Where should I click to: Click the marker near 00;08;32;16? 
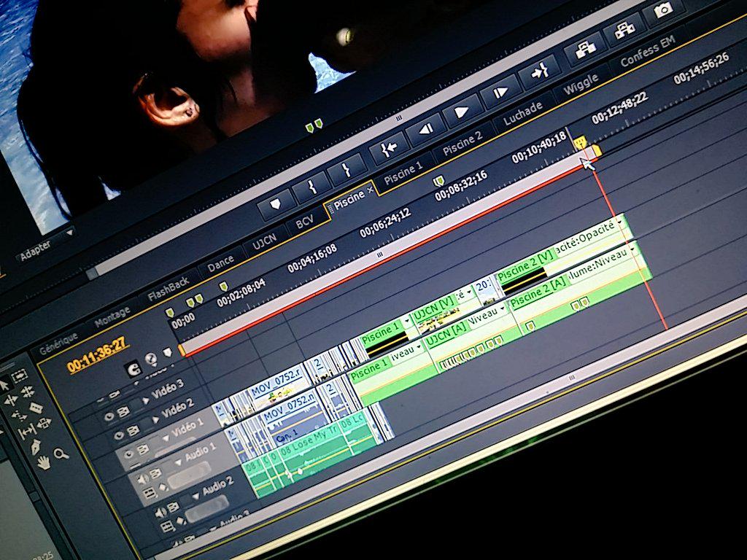[x=438, y=181]
